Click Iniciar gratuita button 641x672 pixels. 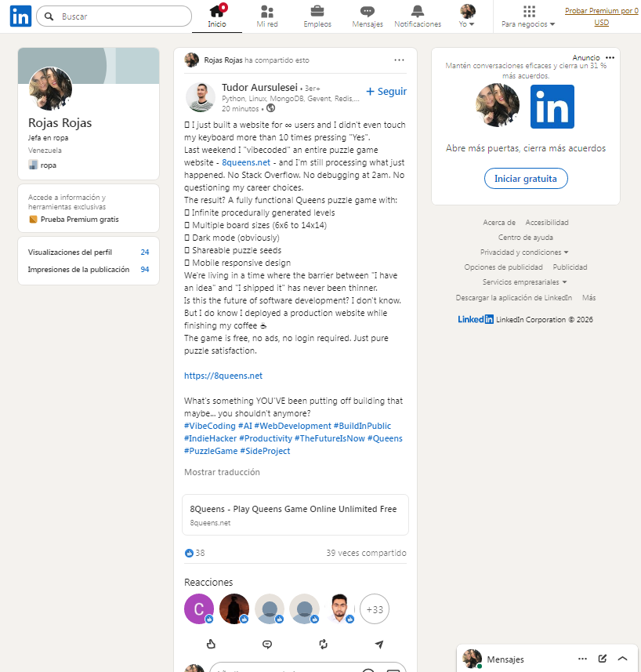click(x=526, y=178)
